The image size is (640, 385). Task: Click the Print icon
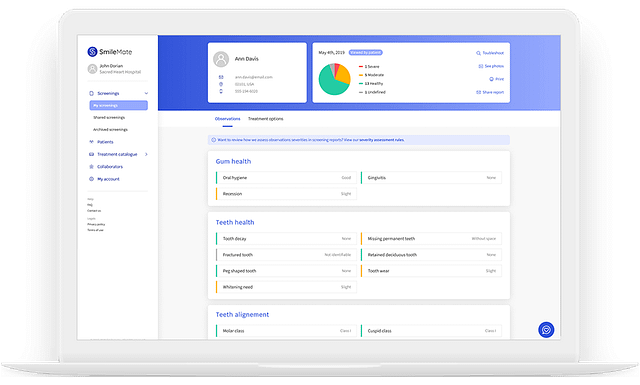[491, 79]
